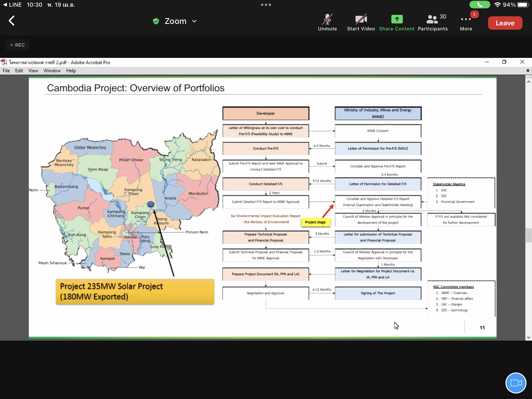Tap Share Content green arrow icon

click(397, 19)
